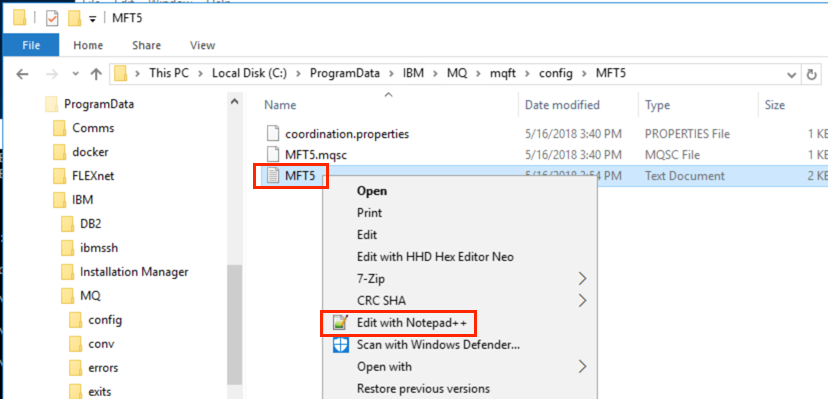Select DB2 folder in navigation tree

pos(90,224)
